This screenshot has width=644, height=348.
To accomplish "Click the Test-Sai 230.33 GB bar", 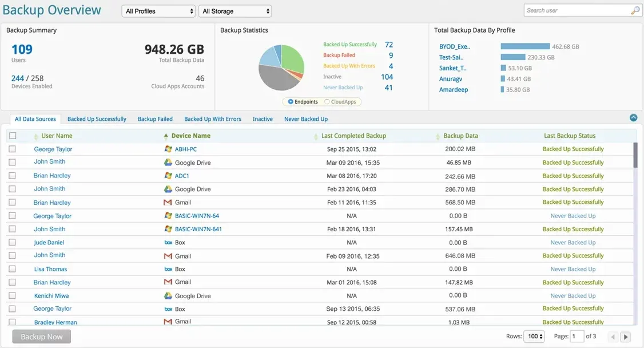I will (512, 57).
